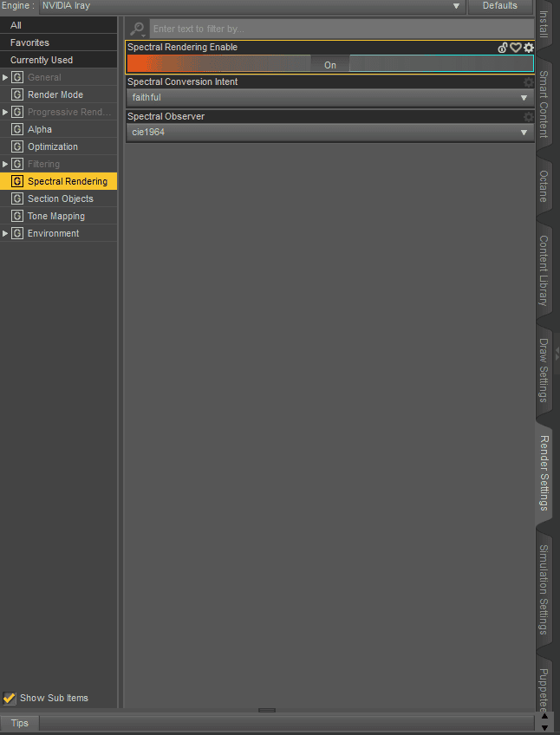Click the Tips text area at bottom
Screen dimensions: 560x735
pyautogui.click(x=287, y=723)
